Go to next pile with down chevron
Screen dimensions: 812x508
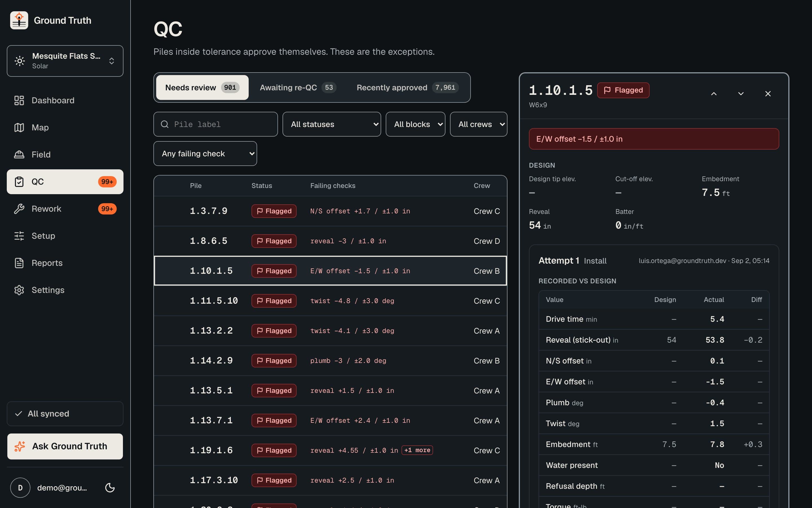pos(741,94)
